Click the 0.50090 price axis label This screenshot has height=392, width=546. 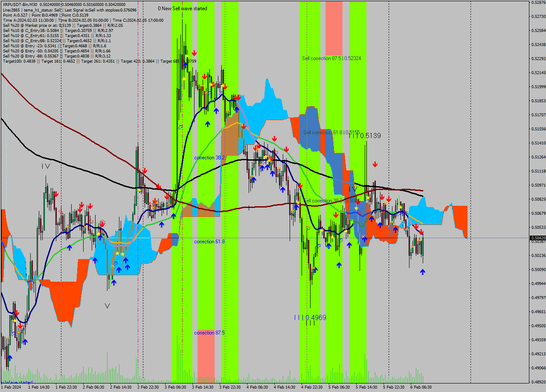coord(539,270)
